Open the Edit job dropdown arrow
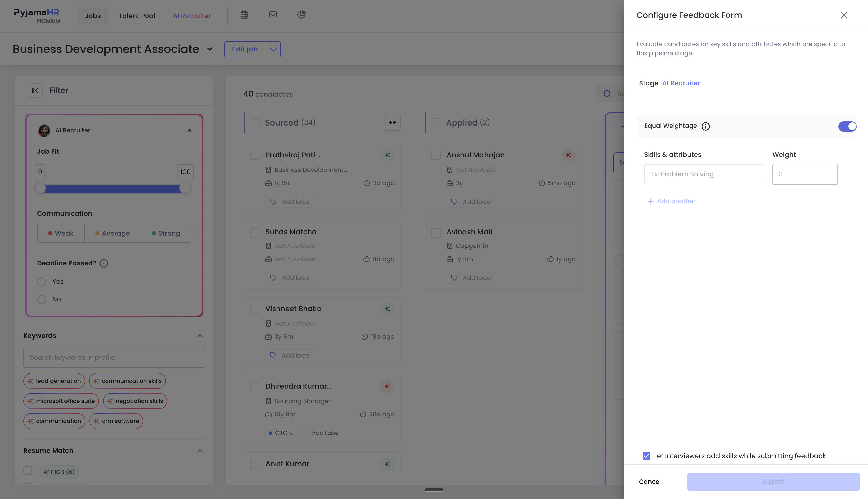The image size is (868, 499). click(x=273, y=49)
